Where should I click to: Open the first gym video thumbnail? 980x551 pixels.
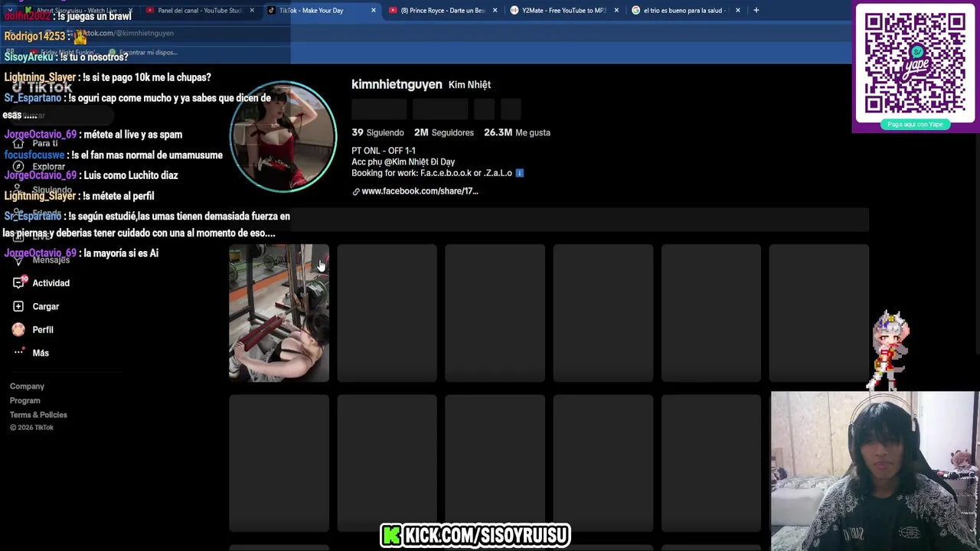point(279,312)
